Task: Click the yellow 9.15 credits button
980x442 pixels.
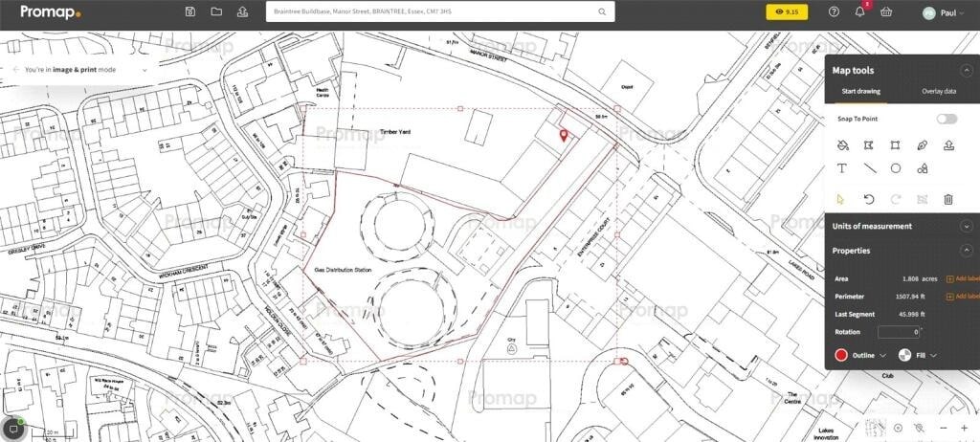Action: 787,11
